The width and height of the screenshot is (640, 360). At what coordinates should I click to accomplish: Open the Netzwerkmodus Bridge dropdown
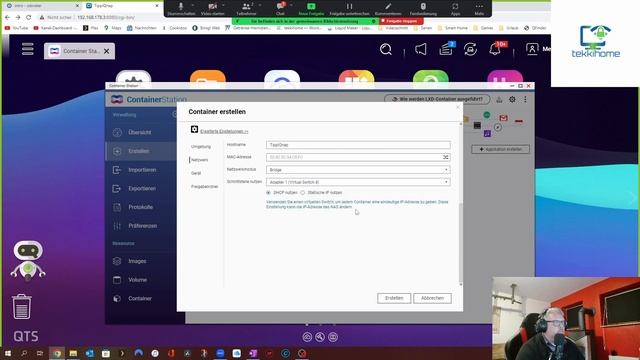(358, 170)
